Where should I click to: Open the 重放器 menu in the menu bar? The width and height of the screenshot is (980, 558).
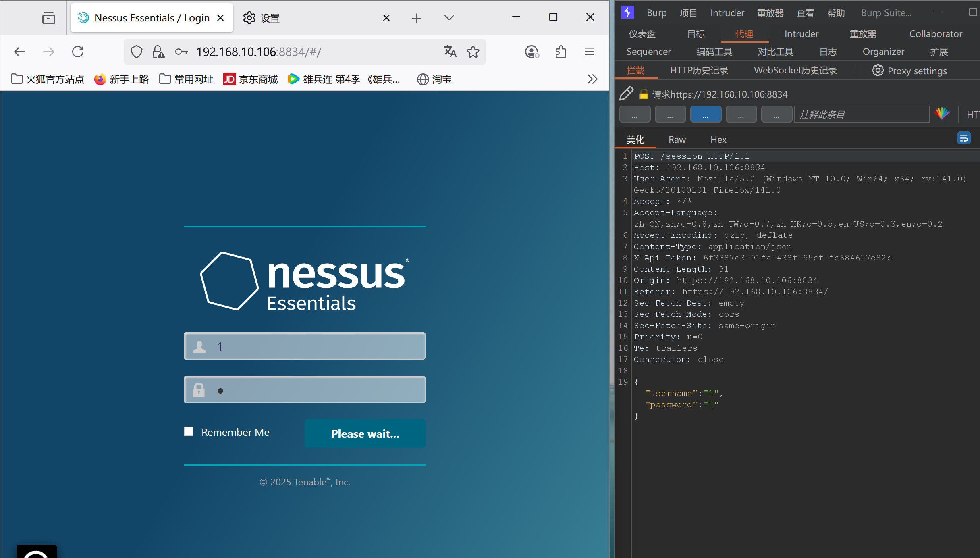coord(770,13)
